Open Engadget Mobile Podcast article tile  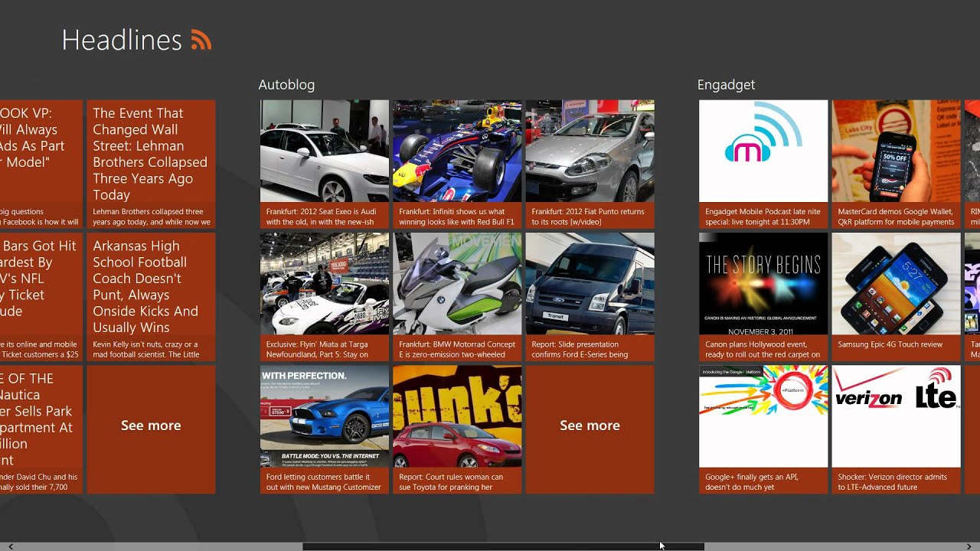[x=763, y=165]
